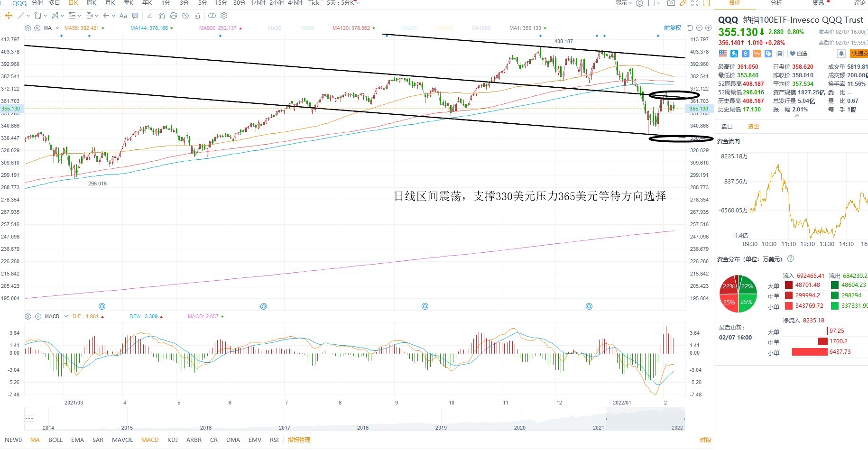Open the line tool dropdown arrow
The height and width of the screenshot is (450, 868).
(28, 16)
